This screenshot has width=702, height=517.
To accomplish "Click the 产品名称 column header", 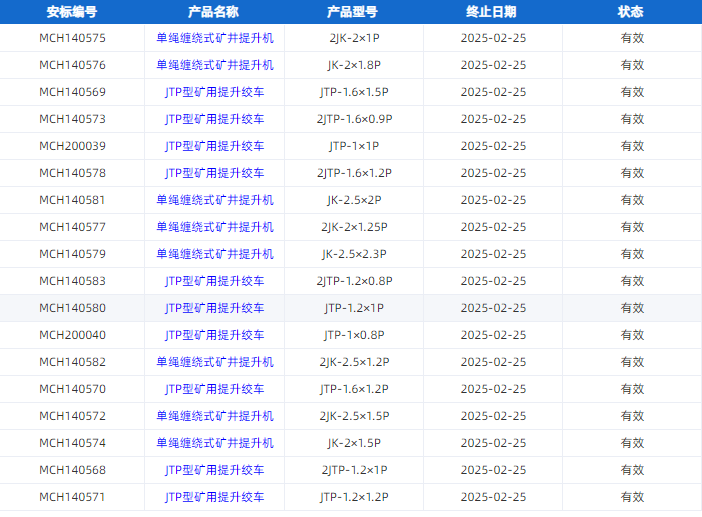I will coord(214,12).
